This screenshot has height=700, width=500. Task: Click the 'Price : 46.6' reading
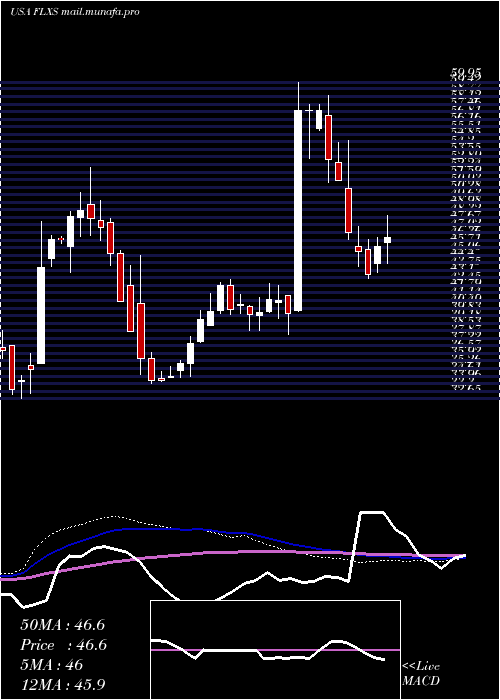click(x=64, y=645)
